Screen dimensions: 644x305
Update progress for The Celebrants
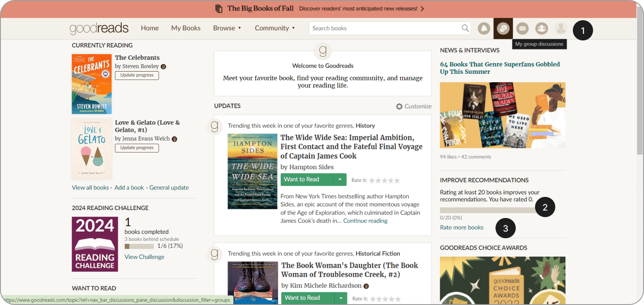137,75
